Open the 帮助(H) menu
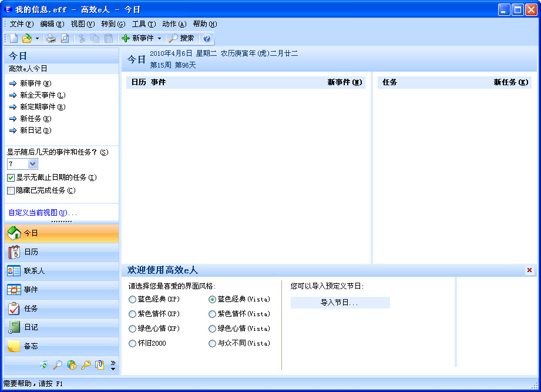The width and height of the screenshot is (541, 392). (205, 24)
